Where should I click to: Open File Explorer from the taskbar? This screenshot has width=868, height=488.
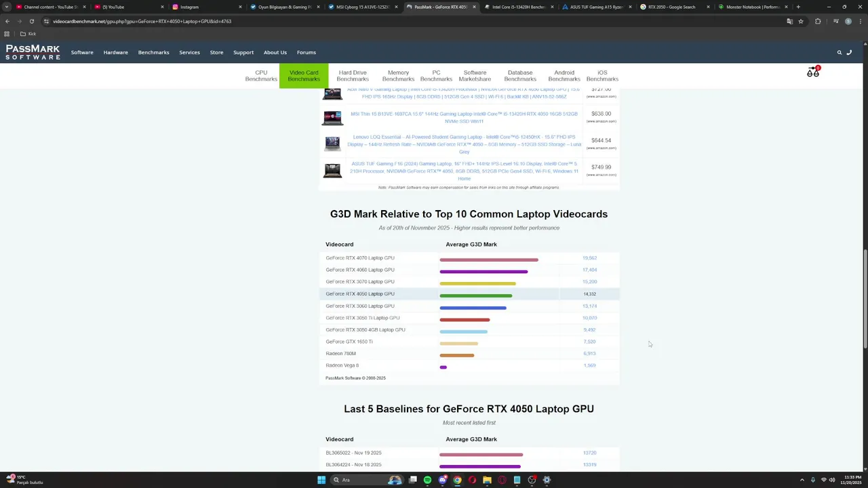487,480
